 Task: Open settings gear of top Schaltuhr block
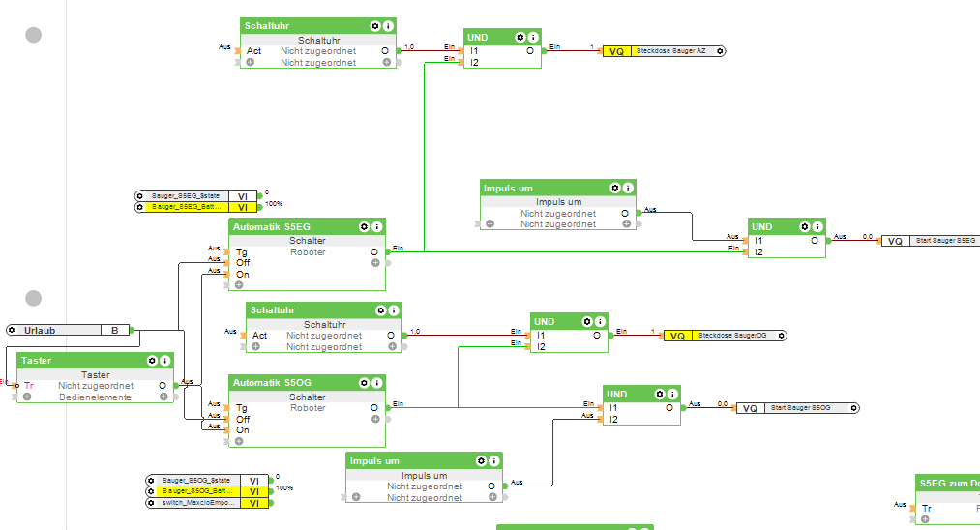375,25
